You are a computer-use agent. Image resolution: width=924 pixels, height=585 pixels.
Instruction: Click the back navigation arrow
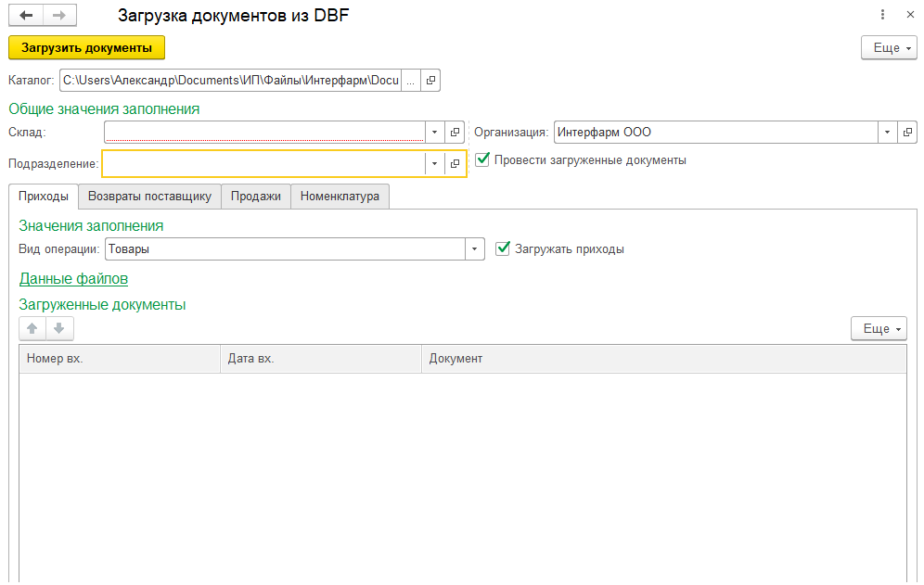tap(26, 16)
